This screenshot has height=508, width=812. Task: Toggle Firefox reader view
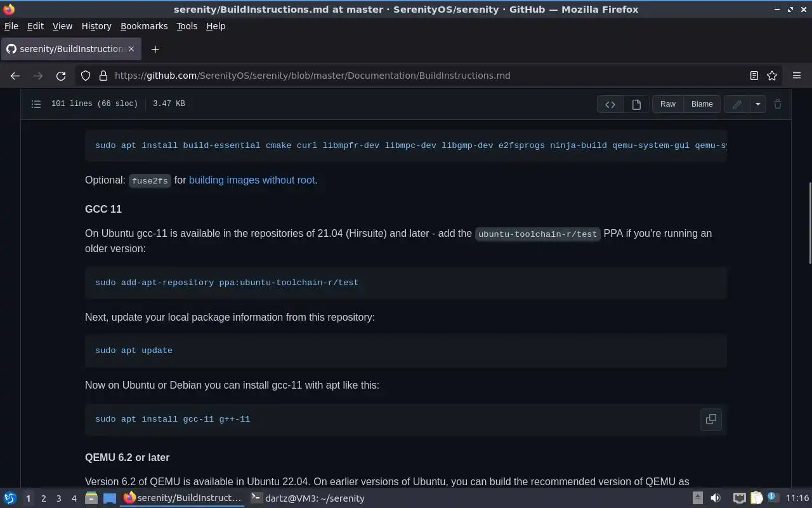pos(754,76)
